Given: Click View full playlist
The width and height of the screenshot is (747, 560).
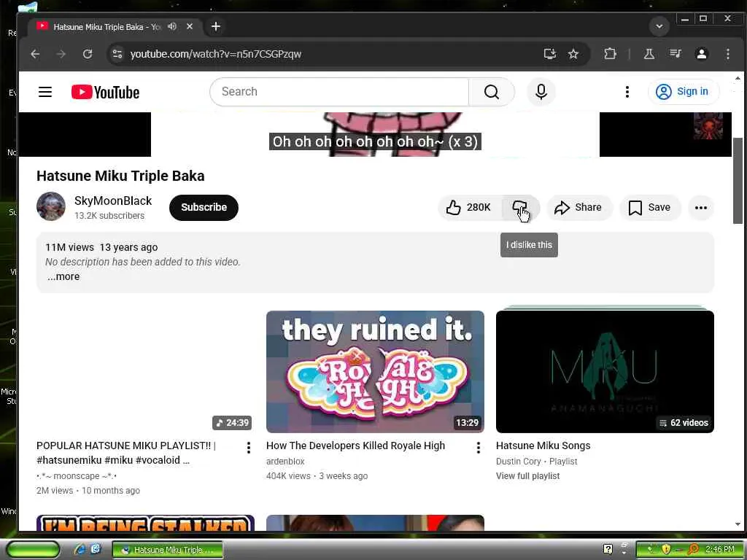Looking at the screenshot, I should (528, 475).
